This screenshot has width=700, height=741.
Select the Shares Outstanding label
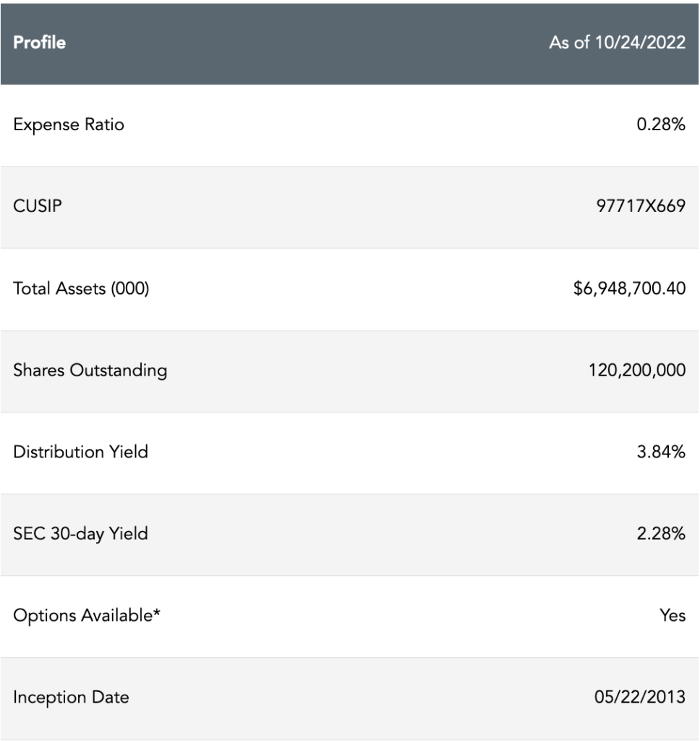pos(90,370)
